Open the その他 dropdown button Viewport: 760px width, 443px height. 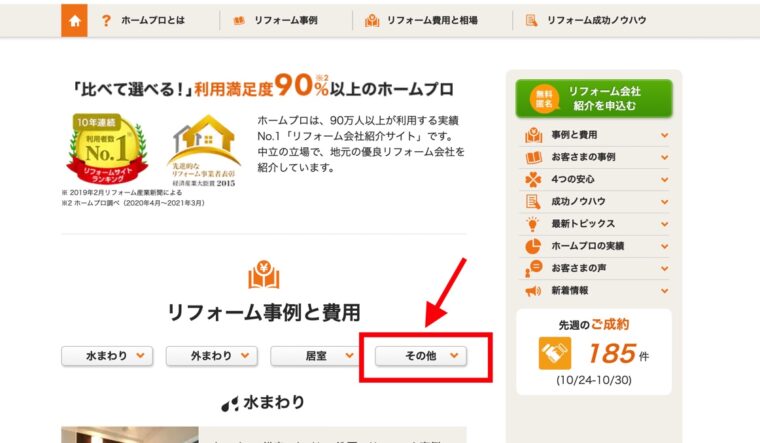pos(421,356)
